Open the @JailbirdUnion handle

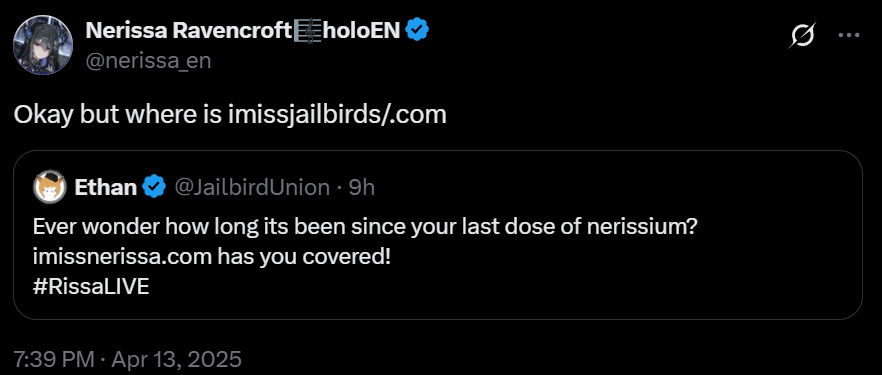point(252,187)
